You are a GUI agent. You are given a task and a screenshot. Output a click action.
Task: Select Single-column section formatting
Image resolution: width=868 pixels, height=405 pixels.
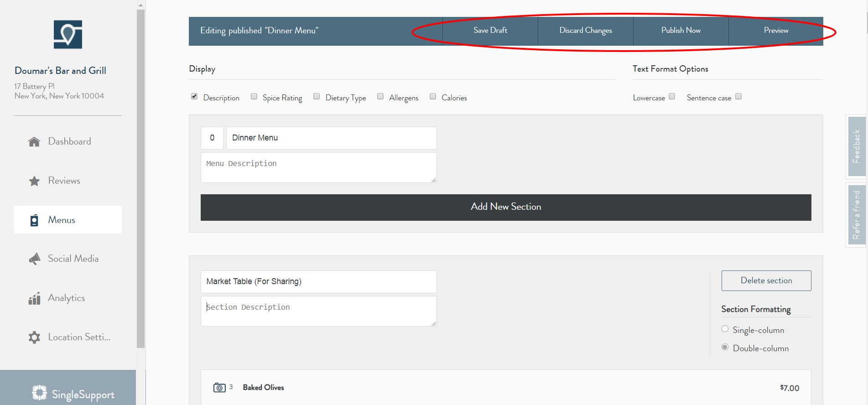[x=725, y=329]
